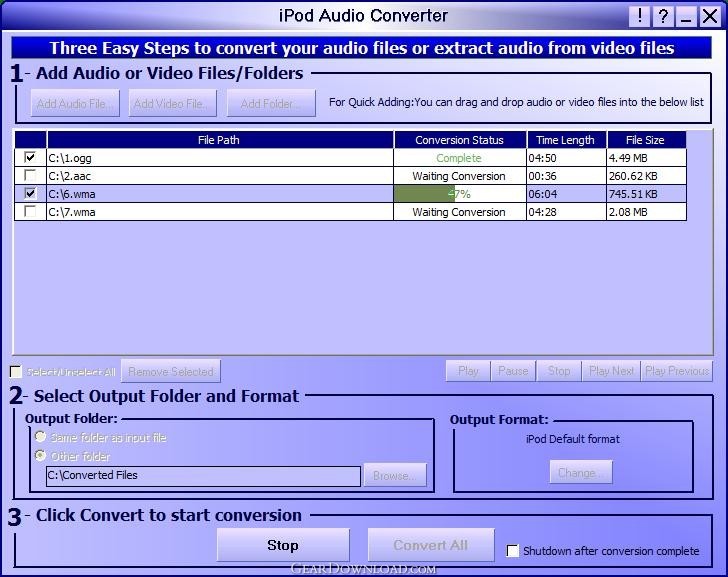Click the iPod Default format label

pos(572,439)
